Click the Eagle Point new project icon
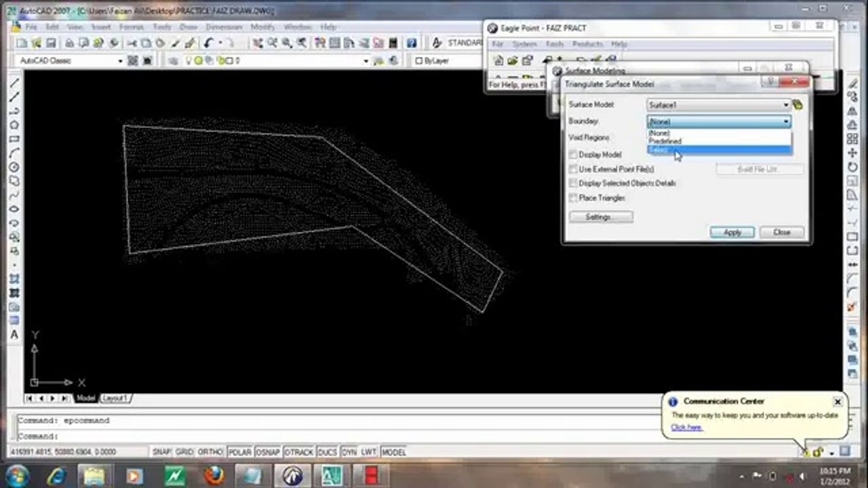The width and height of the screenshot is (868, 488). 499,60
